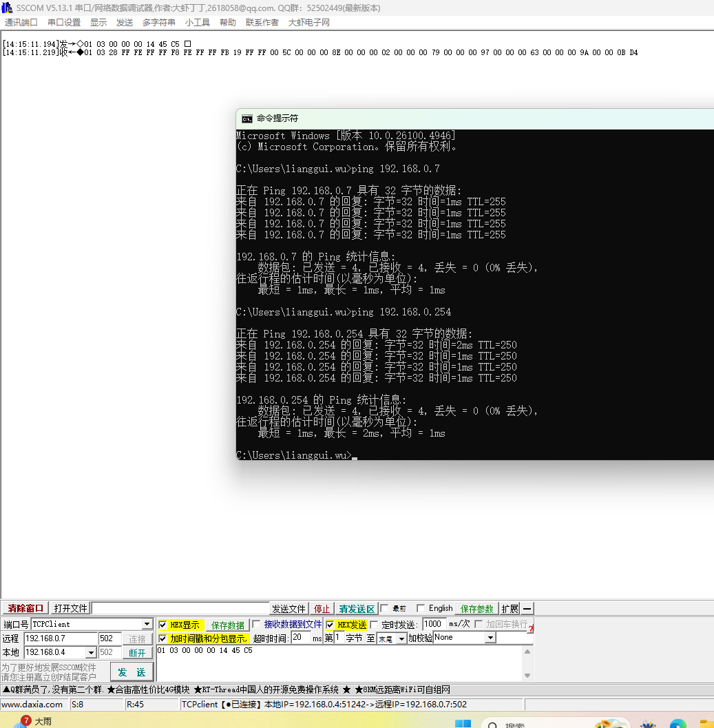Screen dimensions: 714x728
Task: Open the 小工具 menu
Action: [x=198, y=22]
